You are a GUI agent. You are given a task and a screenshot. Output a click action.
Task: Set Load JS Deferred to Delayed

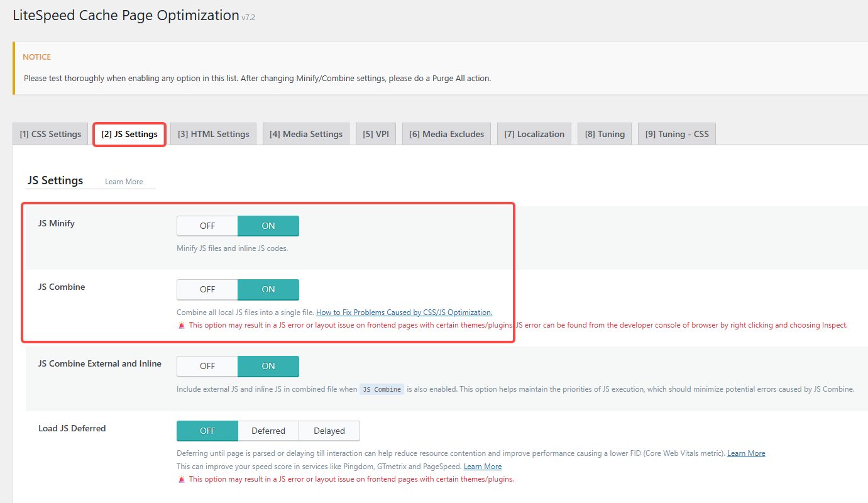click(329, 431)
